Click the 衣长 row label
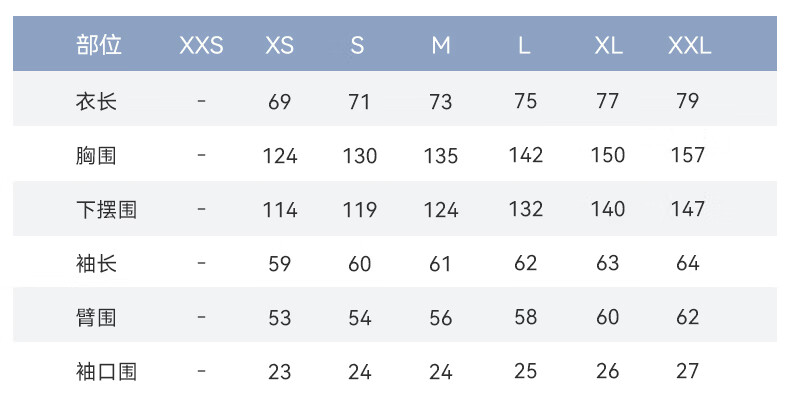This screenshot has height=406, width=790. (x=96, y=101)
